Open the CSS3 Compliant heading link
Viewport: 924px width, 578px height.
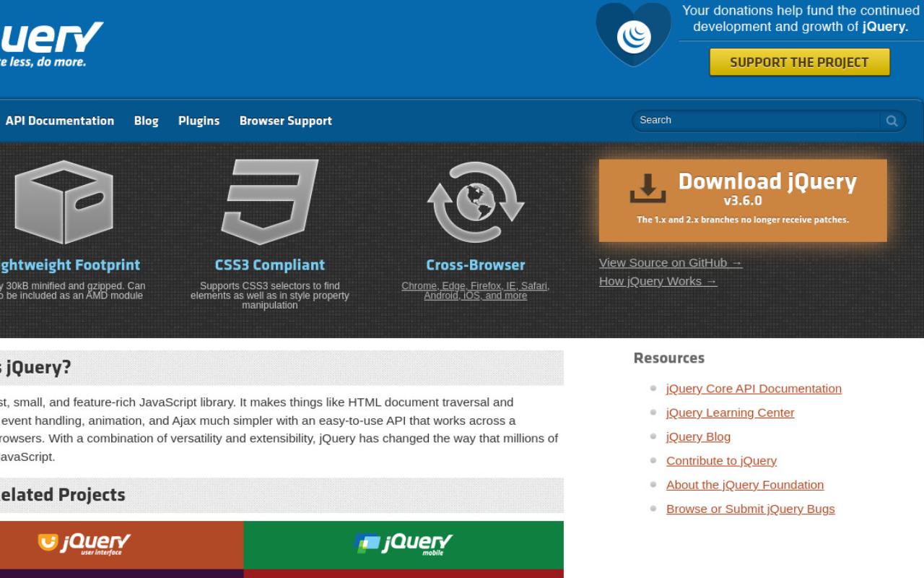pyautogui.click(x=270, y=265)
